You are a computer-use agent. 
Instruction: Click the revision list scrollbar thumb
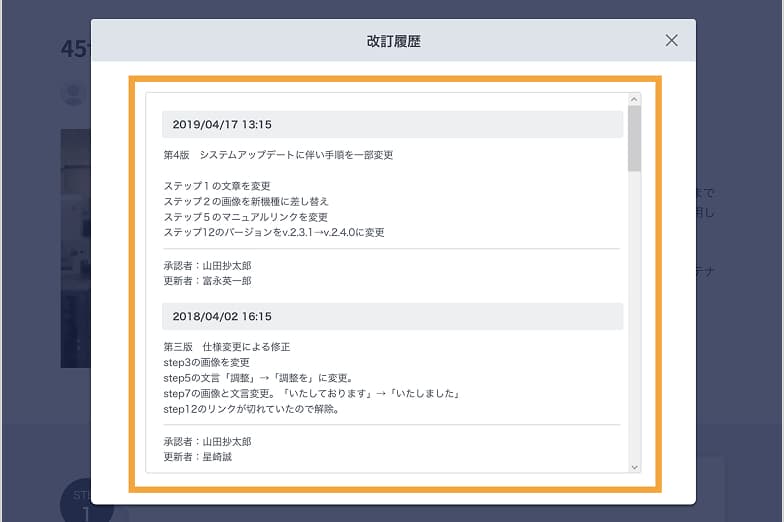tap(634, 138)
